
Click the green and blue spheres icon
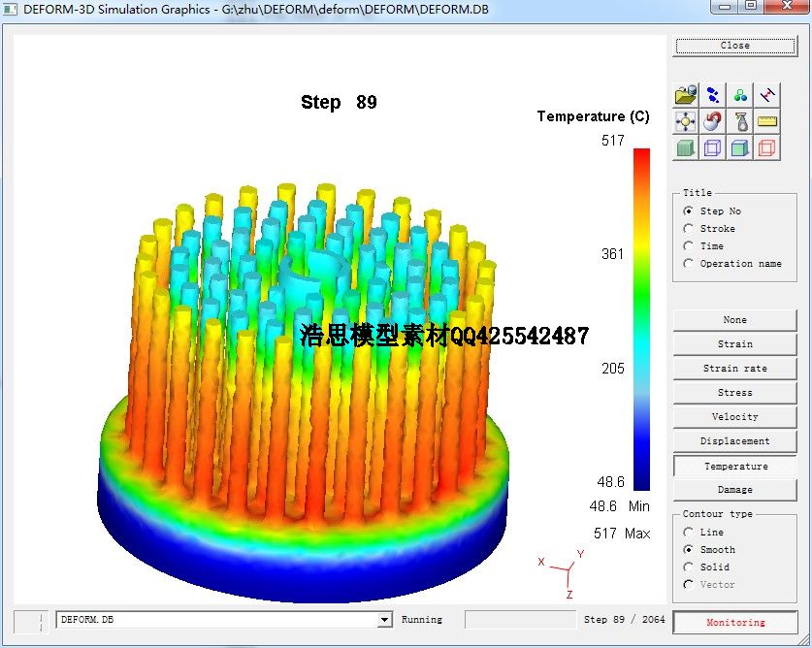click(x=740, y=95)
